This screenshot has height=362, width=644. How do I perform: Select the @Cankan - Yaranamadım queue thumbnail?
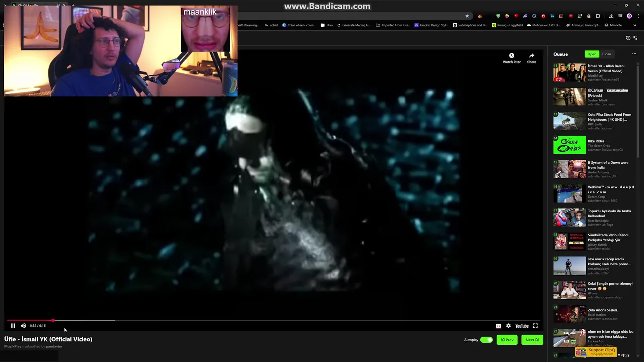click(570, 97)
